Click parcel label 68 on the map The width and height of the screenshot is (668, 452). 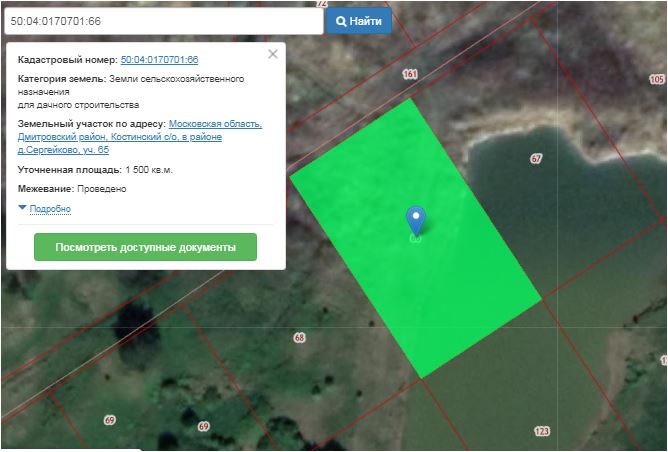(299, 338)
